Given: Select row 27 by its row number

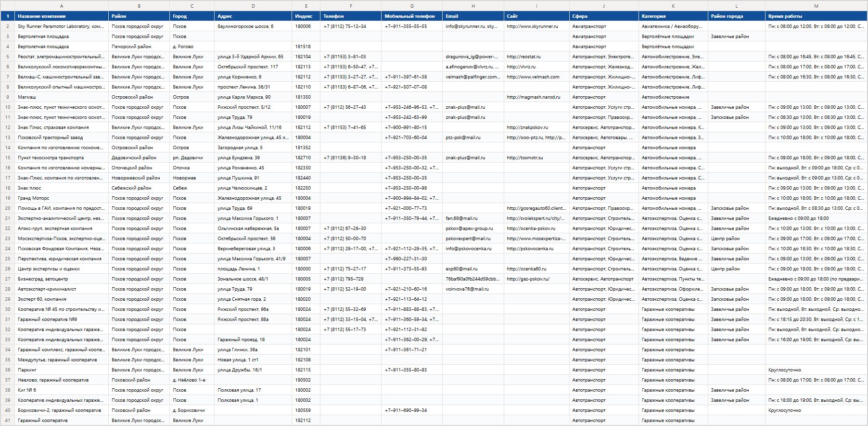Looking at the screenshot, I should tap(8, 279).
